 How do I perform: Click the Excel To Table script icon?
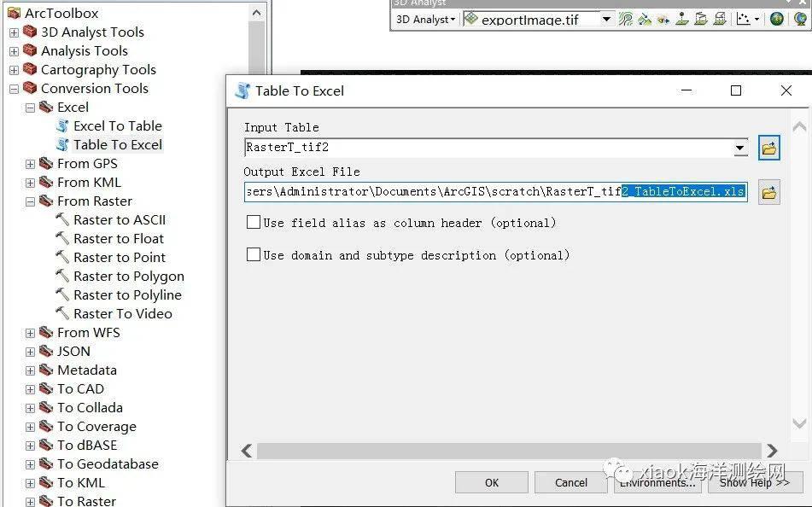(62, 126)
